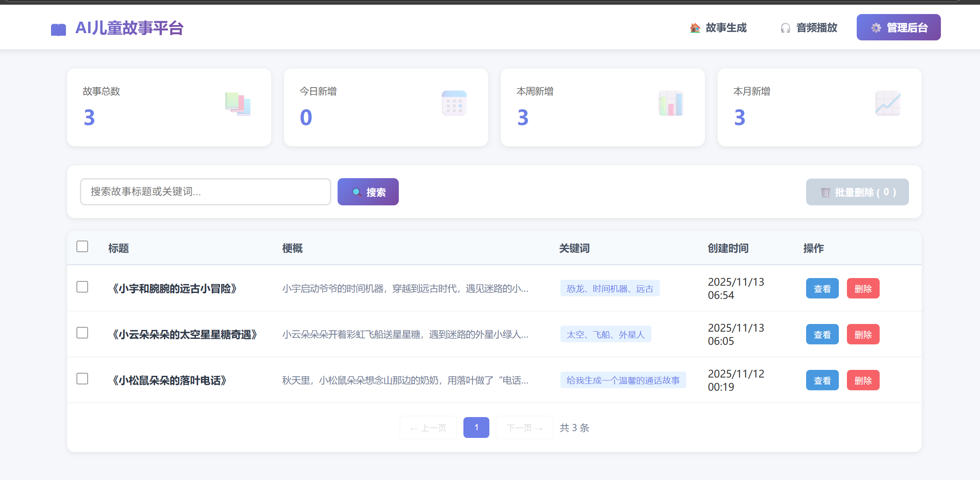Viewport: 980px width, 480px height.
Task: Click the house icon beside 故事生成
Action: [695, 28]
